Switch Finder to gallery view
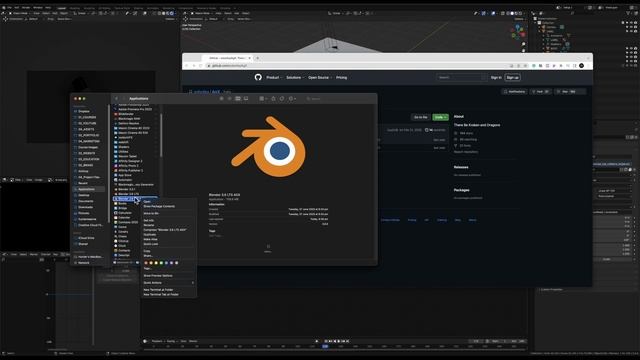 pos(246,98)
